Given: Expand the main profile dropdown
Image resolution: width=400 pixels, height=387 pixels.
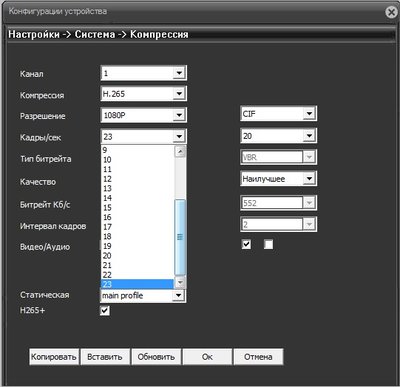Looking at the screenshot, I should coord(143,296).
